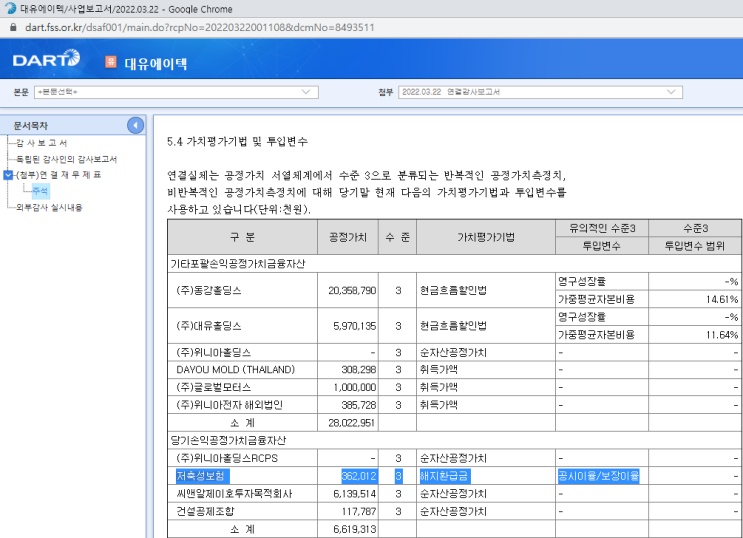743x538 pixels.
Task: Click the value 6,139,514
Action: [x=354, y=493]
